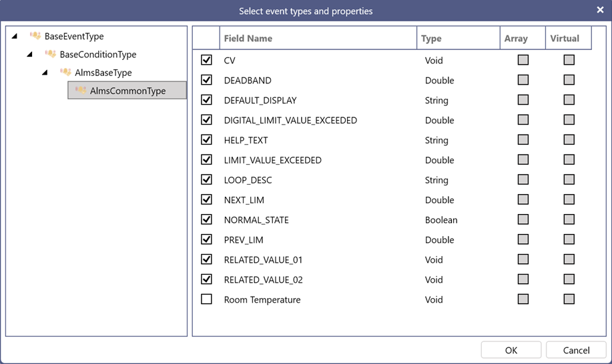
Task: Click the Cancel button
Action: [576, 350]
